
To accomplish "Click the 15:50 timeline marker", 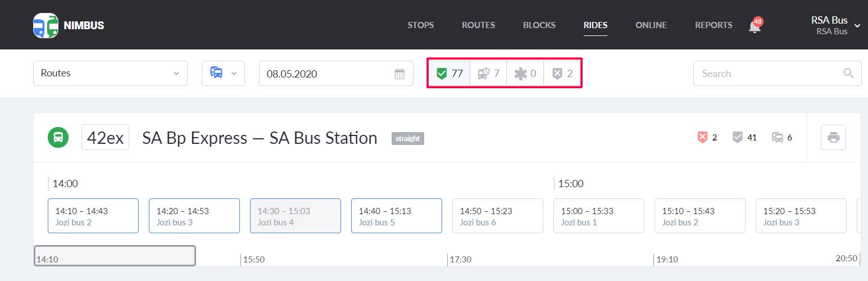I will pyautogui.click(x=253, y=260).
